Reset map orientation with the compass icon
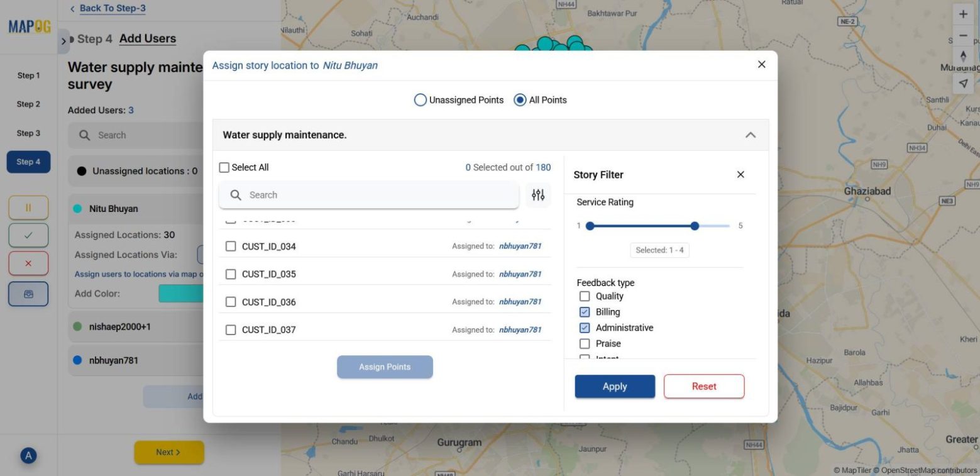The width and height of the screenshot is (980, 476). [x=963, y=56]
